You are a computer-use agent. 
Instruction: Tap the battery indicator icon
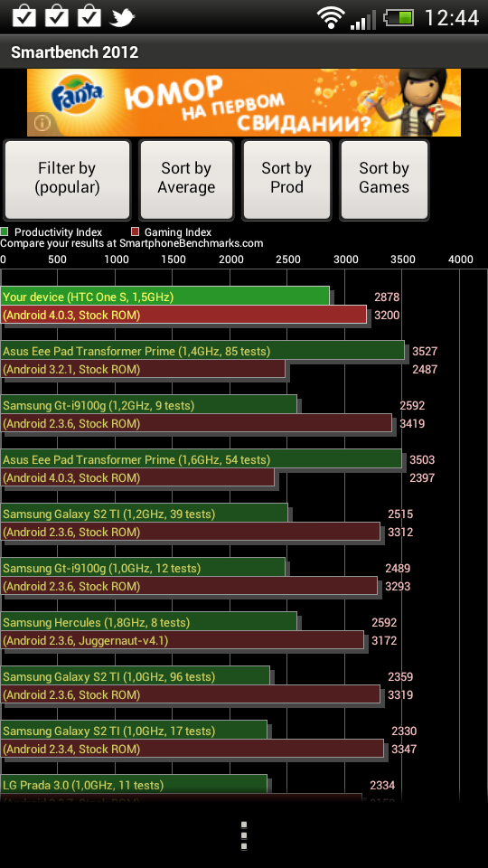tap(399, 18)
